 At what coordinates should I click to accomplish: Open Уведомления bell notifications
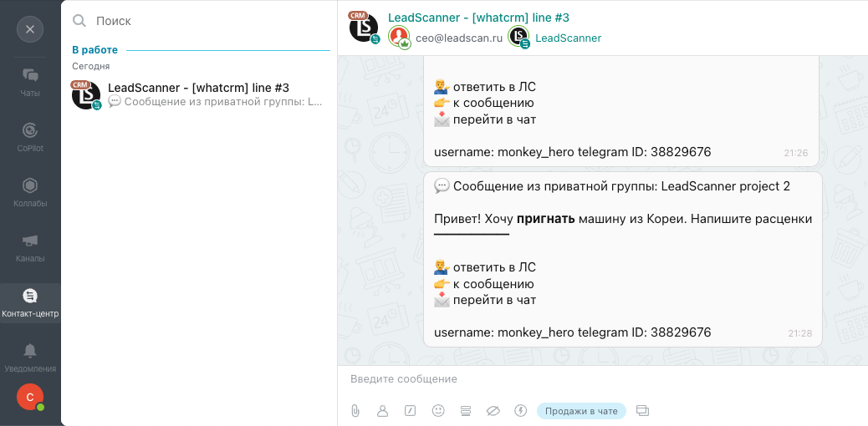[x=30, y=358]
